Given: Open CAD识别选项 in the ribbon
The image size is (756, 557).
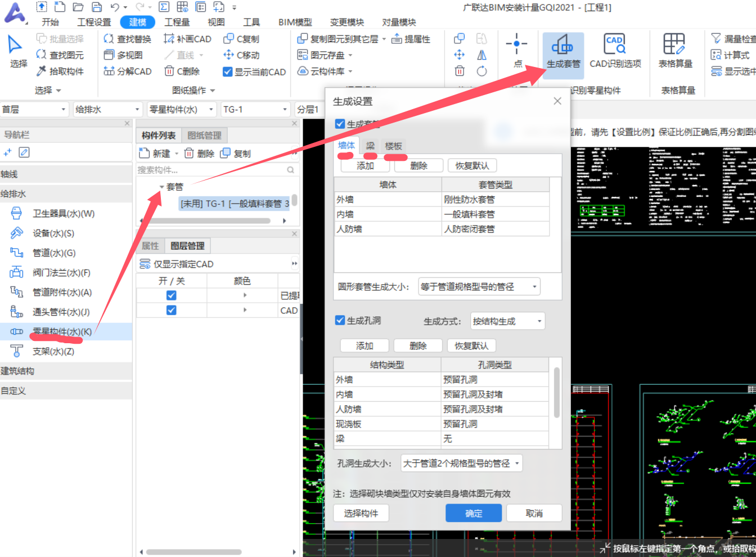Looking at the screenshot, I should [x=615, y=52].
